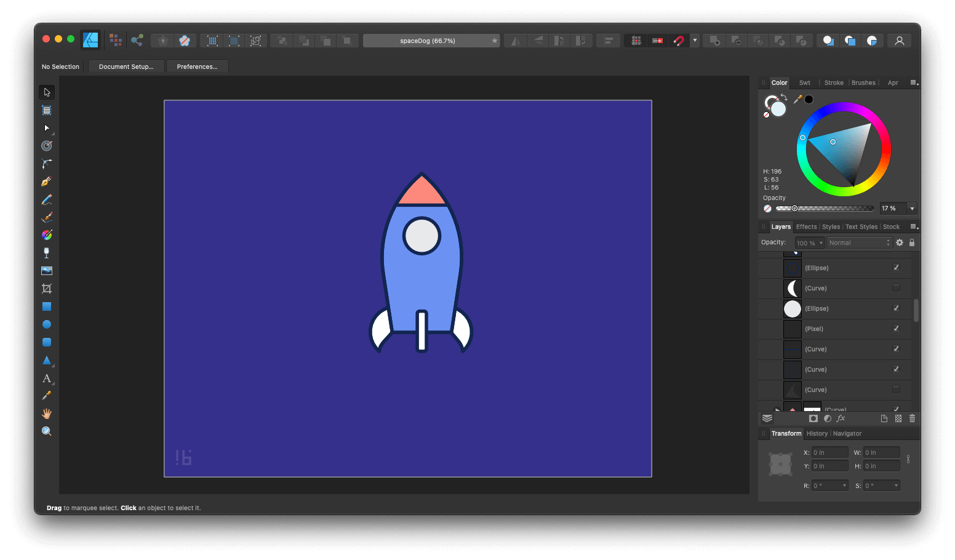Open the snapping options dropdown arrow

tap(694, 40)
